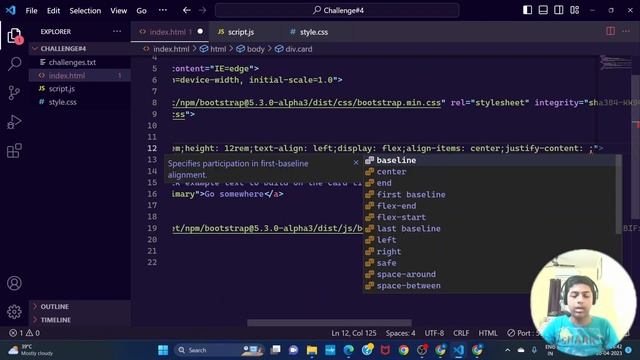Toggle the secondary side bar layout icon
This screenshot has height=360, width=640.
pyautogui.click(x=559, y=10)
